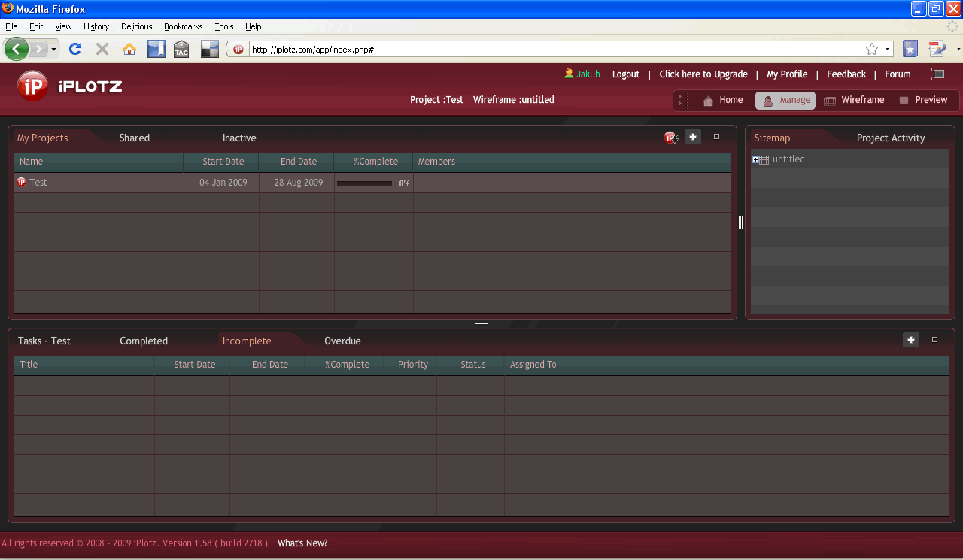This screenshot has width=963, height=560.
Task: Click the URL address field
Action: coord(555,49)
